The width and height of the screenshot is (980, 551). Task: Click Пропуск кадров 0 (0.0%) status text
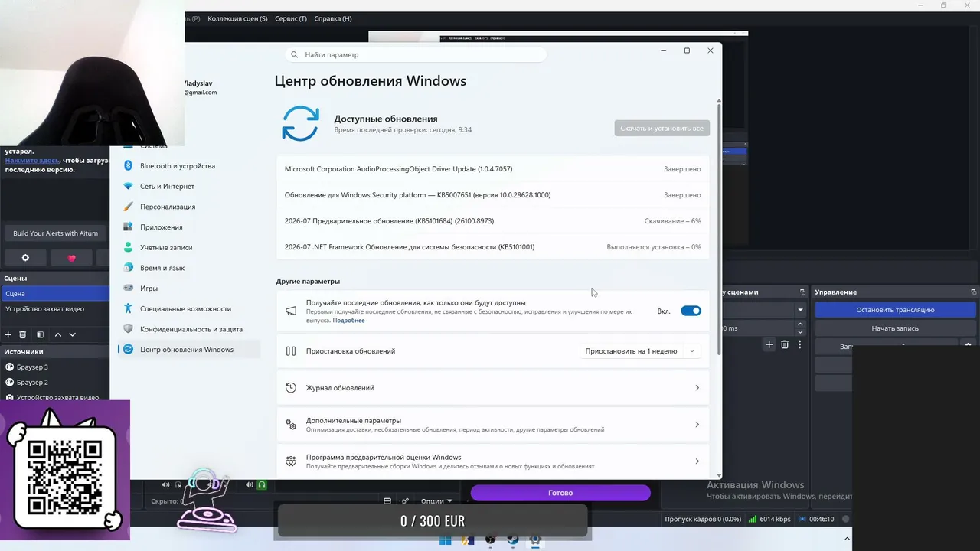click(x=703, y=519)
